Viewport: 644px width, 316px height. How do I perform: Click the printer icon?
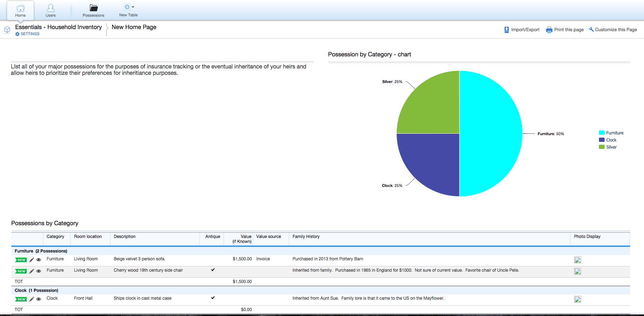tap(549, 30)
